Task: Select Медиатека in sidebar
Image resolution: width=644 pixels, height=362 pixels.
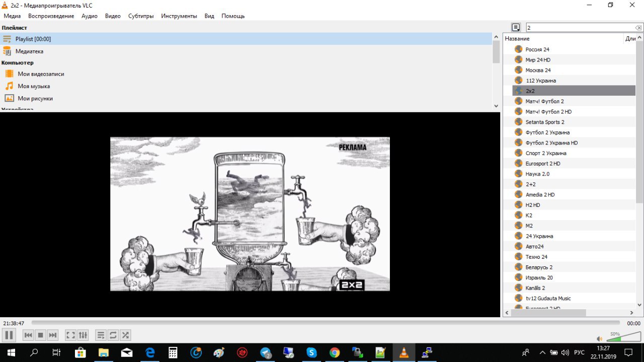Action: 246,51
